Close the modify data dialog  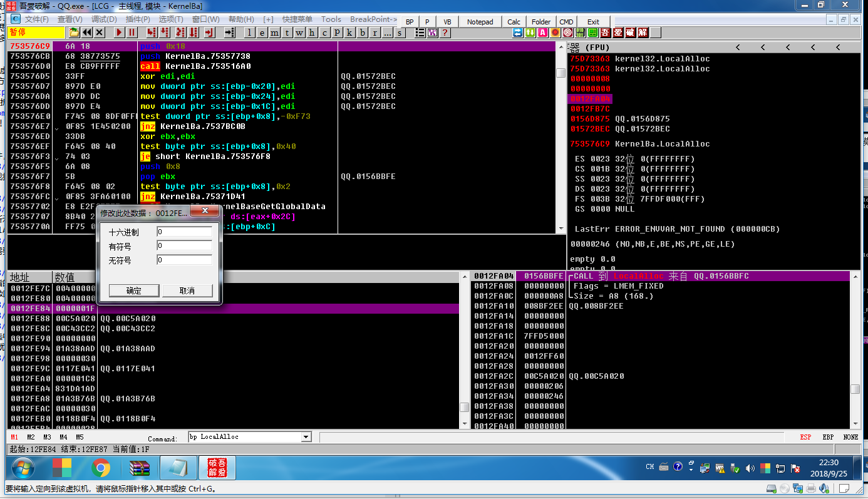[204, 212]
